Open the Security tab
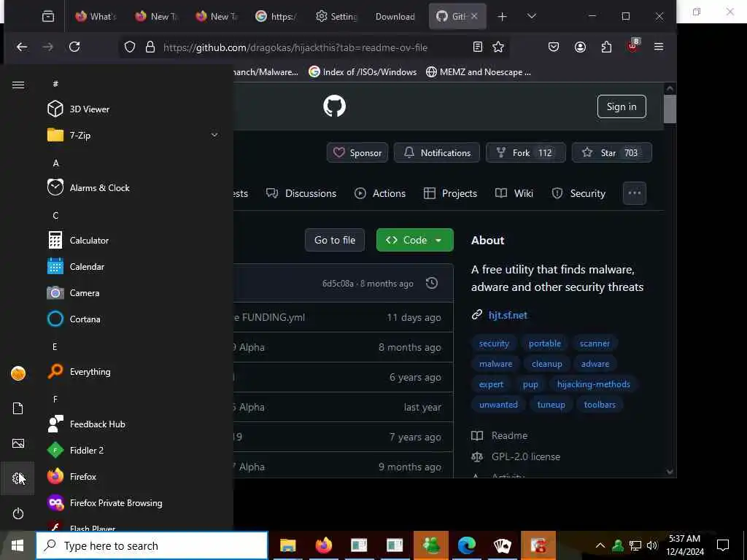The width and height of the screenshot is (747, 560). click(x=578, y=193)
